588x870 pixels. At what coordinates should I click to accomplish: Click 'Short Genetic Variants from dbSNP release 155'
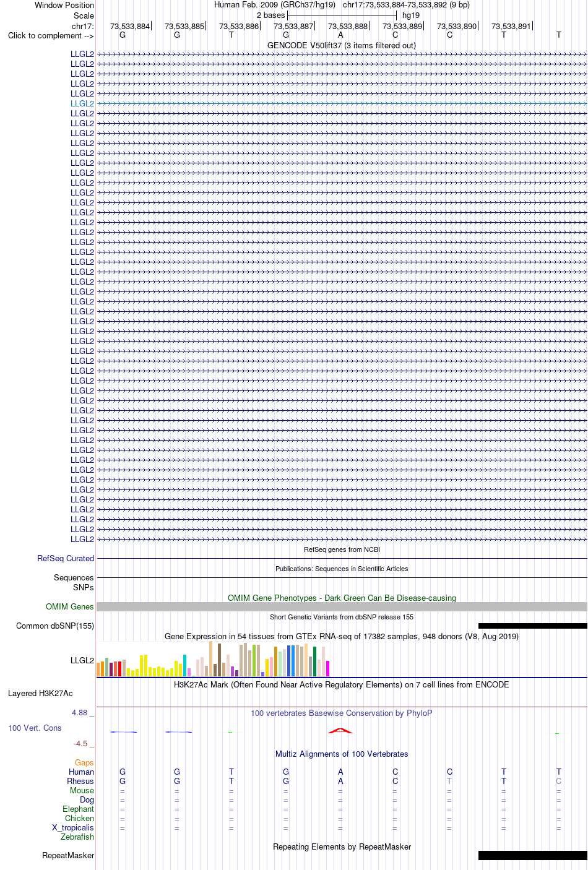point(342,617)
